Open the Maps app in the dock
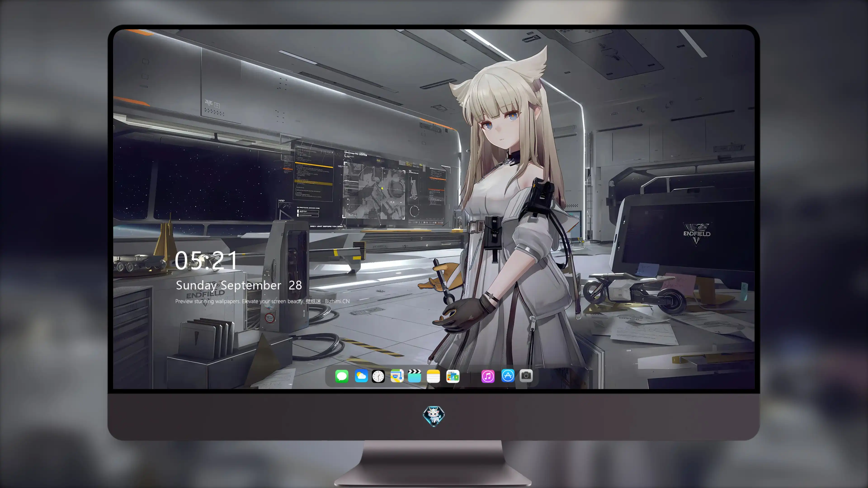 [x=397, y=376]
